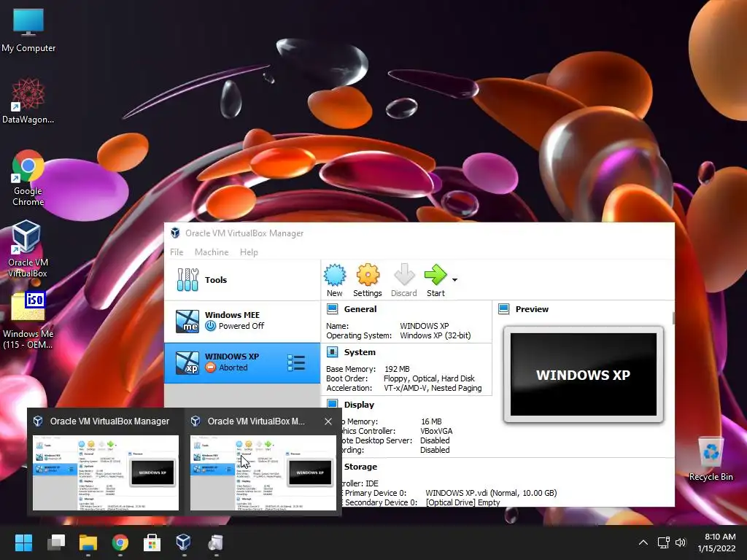747x560 pixels.
Task: Click the Discard arrow icon
Action: [x=404, y=275]
